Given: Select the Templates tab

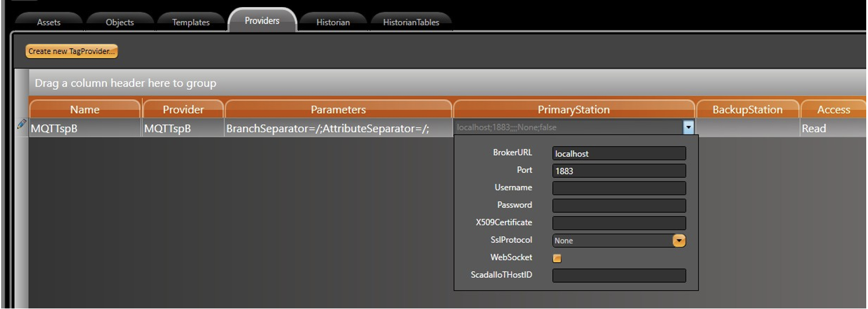Looking at the screenshot, I should (x=191, y=22).
